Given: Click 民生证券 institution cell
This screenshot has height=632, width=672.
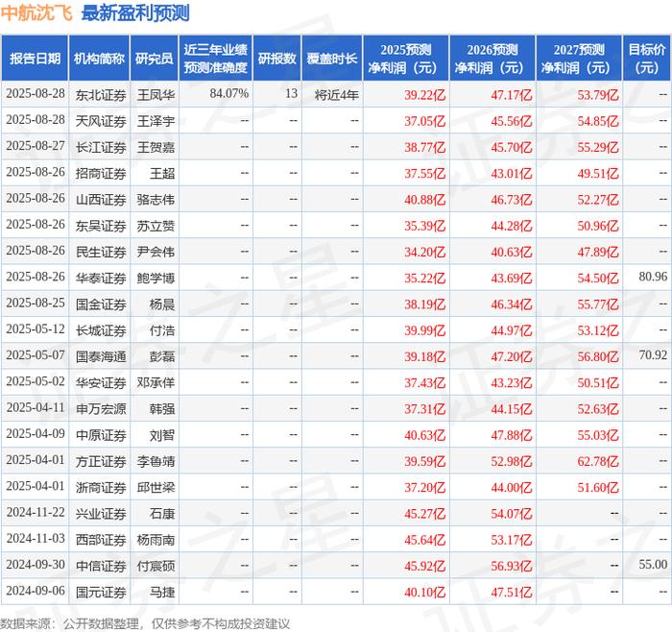Looking at the screenshot, I should (101, 252).
